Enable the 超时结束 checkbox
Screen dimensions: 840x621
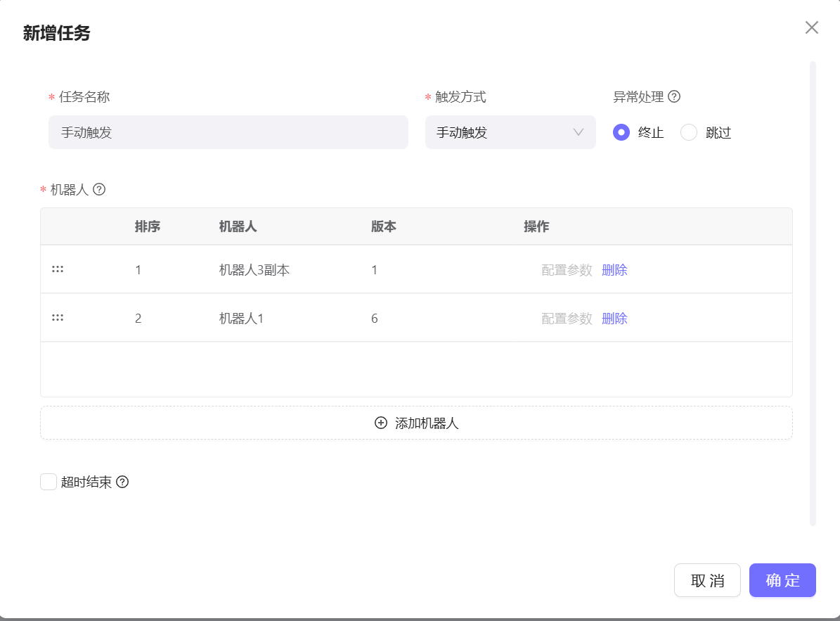pyautogui.click(x=48, y=481)
